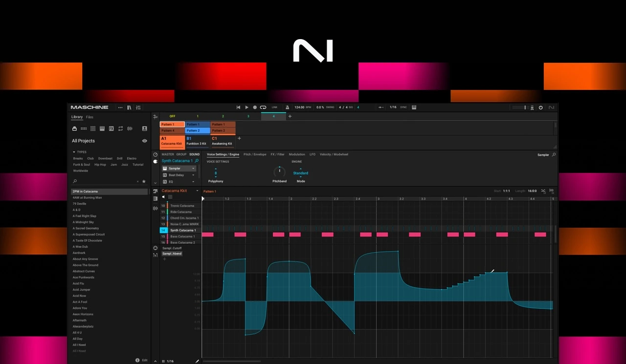The width and height of the screenshot is (626, 364).
Task: Select the Hip Hop type tag
Action: coord(100,165)
